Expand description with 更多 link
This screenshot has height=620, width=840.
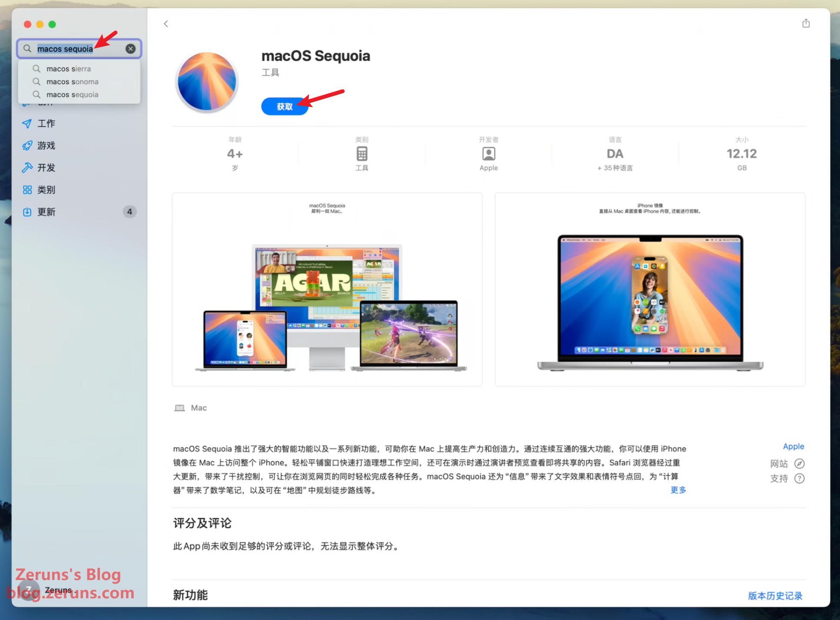pos(678,490)
